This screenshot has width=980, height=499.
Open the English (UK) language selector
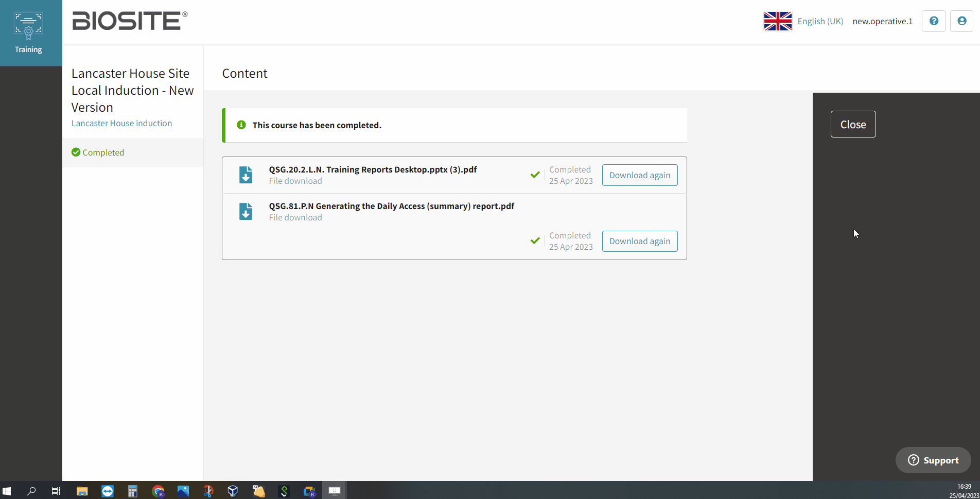[820, 21]
